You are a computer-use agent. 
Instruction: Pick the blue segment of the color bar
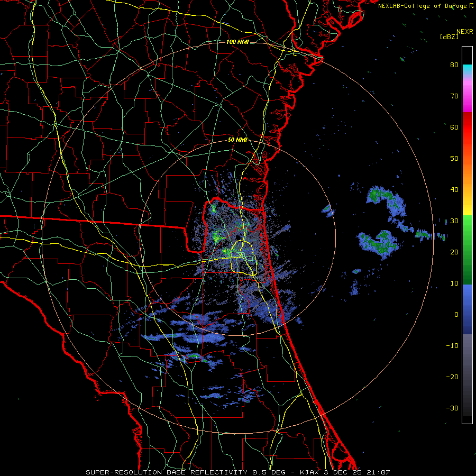pos(467,309)
